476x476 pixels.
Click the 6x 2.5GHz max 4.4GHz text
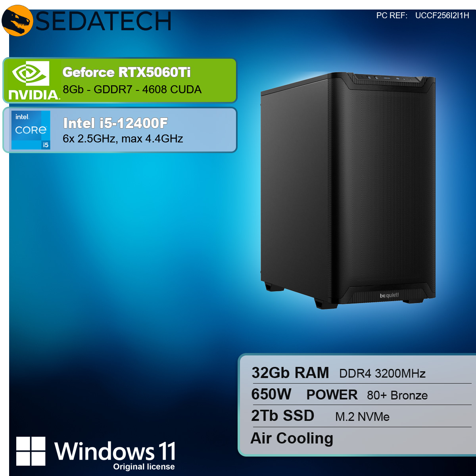point(123,139)
